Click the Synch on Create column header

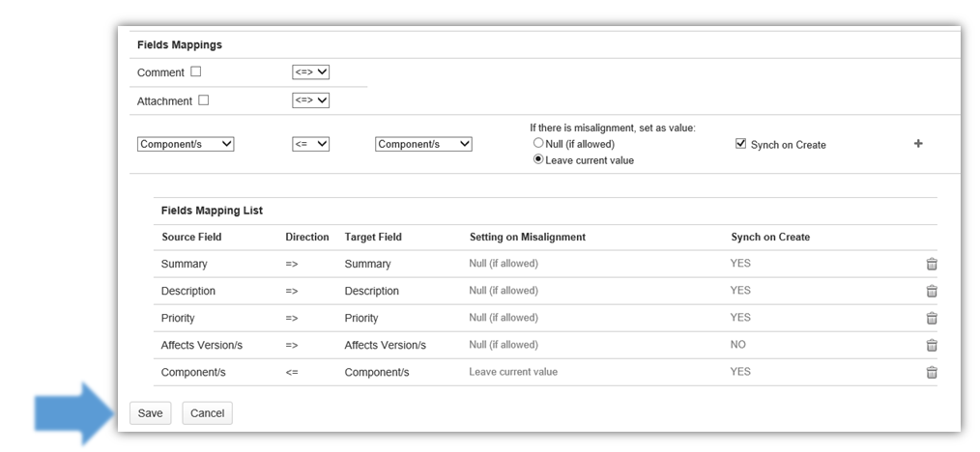[769, 237]
